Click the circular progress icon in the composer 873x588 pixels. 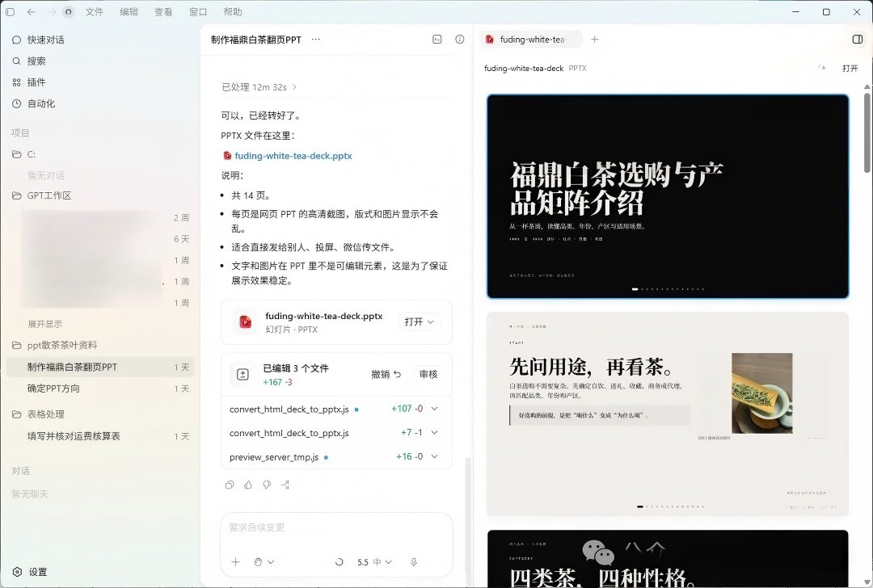click(339, 562)
